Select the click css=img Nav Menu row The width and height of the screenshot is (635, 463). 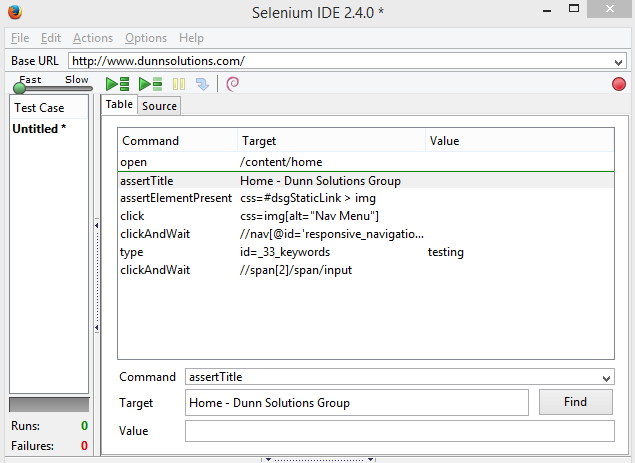pos(366,216)
